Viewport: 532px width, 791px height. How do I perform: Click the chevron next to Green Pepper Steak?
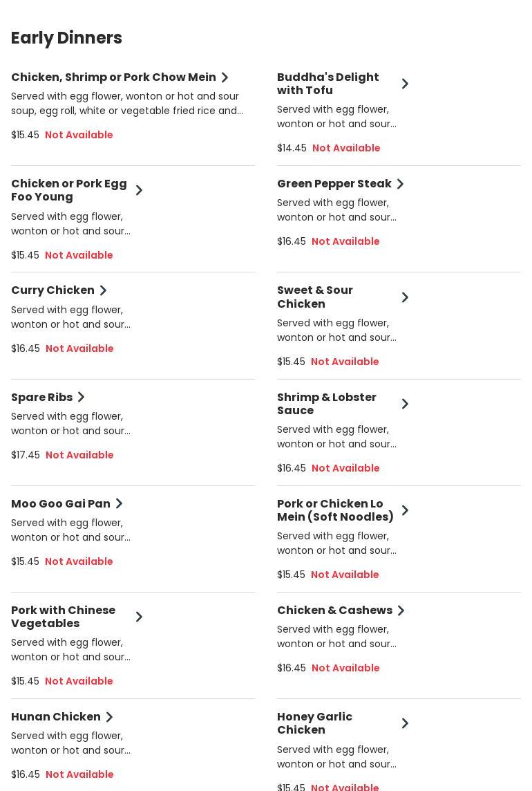tap(400, 184)
